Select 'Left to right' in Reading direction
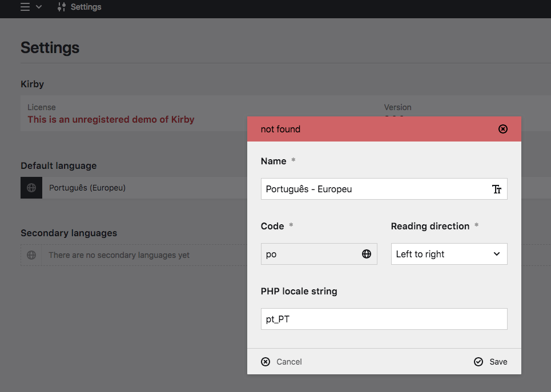The height and width of the screenshot is (392, 551). coord(449,254)
